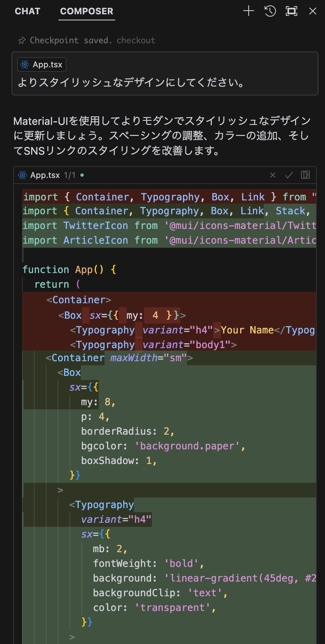Click the 'return (' code line
This screenshot has width=325, height=644.
[x=58, y=284]
